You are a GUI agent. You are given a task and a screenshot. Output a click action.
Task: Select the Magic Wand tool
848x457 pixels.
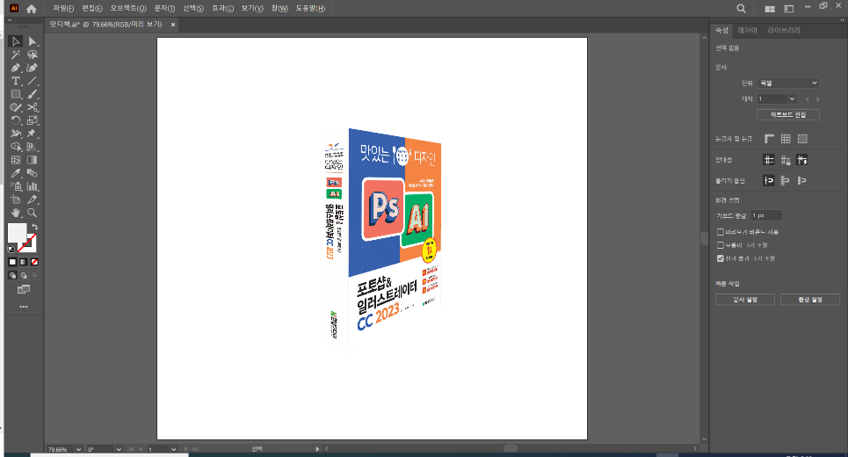[16, 55]
